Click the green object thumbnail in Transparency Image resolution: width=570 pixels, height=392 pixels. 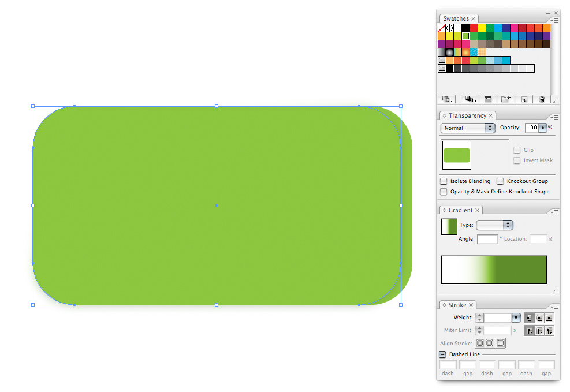click(457, 155)
